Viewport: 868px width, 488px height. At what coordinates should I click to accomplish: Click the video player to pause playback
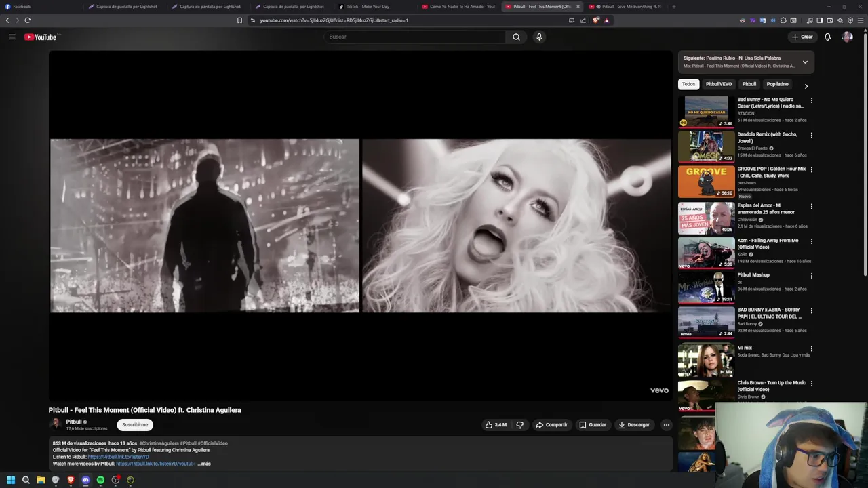tap(360, 226)
